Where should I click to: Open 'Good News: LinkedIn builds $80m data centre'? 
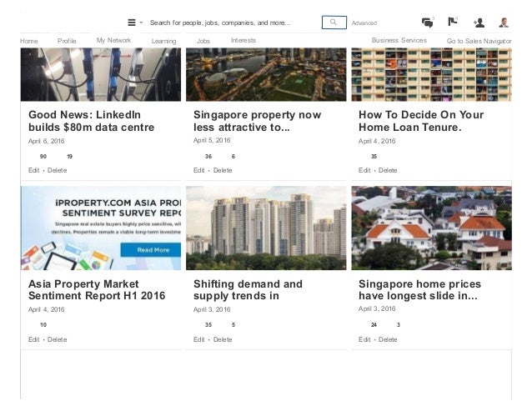pyautogui.click(x=91, y=121)
